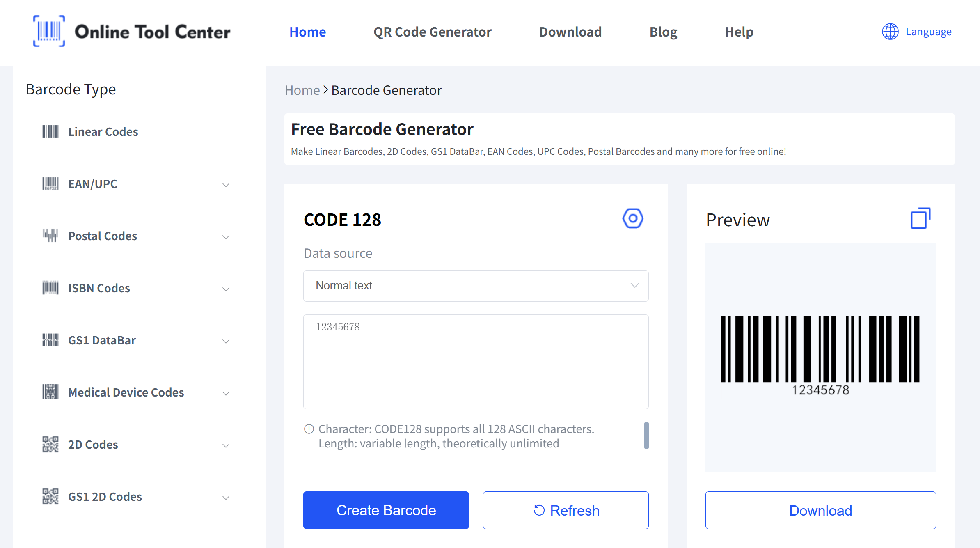Screen dimensions: 980x548
Task: Click the GS1 DataBar icon in the sidebar
Action: point(50,340)
